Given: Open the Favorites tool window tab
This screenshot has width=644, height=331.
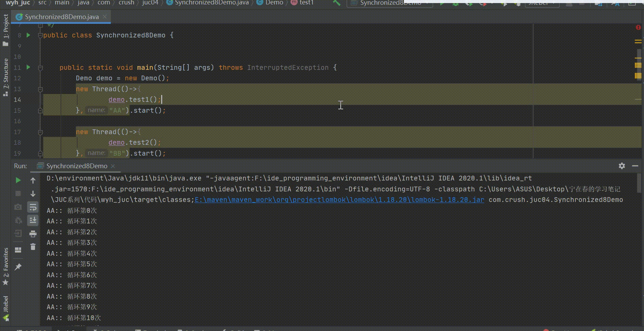Looking at the screenshot, I should [5, 267].
